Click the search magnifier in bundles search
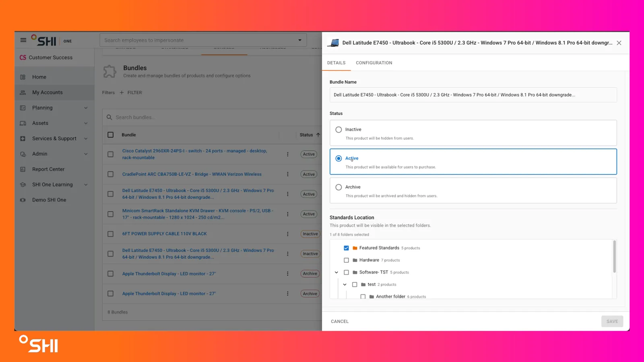Screen dimensions: 644x362 click(x=109, y=117)
